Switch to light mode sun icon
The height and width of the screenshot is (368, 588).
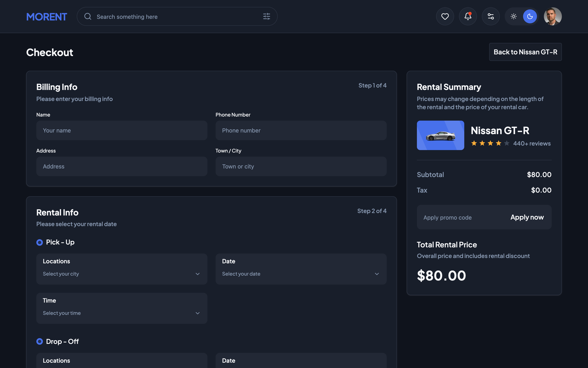[x=513, y=16]
